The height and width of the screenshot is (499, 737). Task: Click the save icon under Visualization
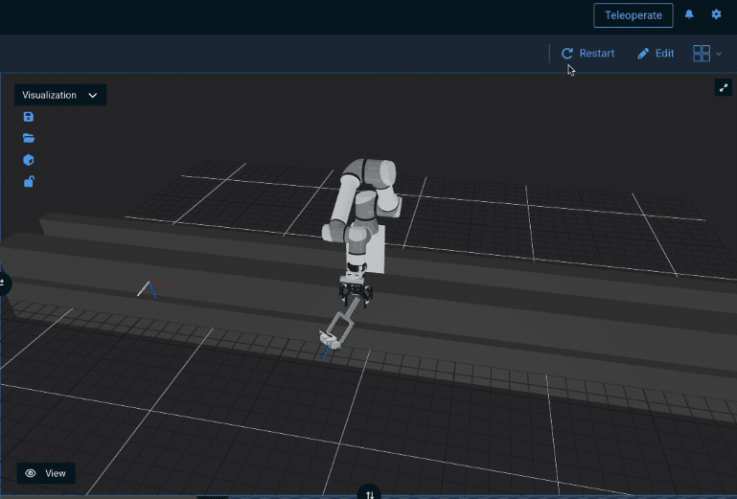[29, 117]
